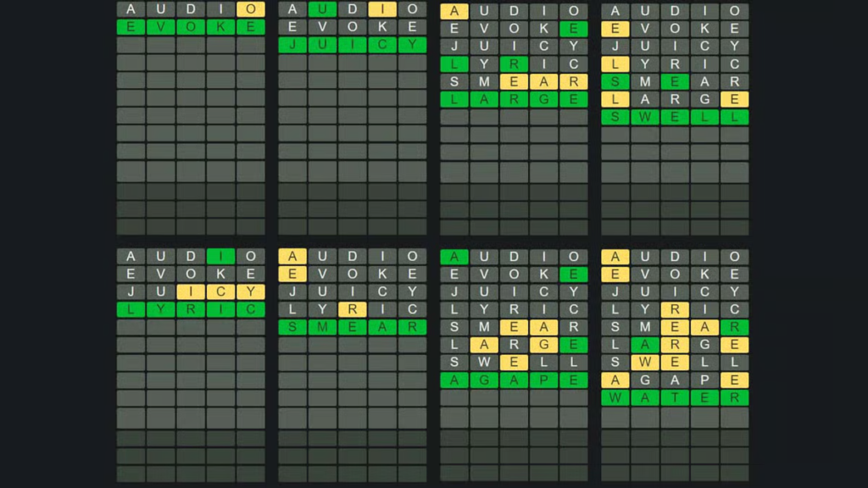Click yellow L in LYRIC row, top-right board
Image resolution: width=868 pixels, height=488 pixels.
(x=615, y=64)
